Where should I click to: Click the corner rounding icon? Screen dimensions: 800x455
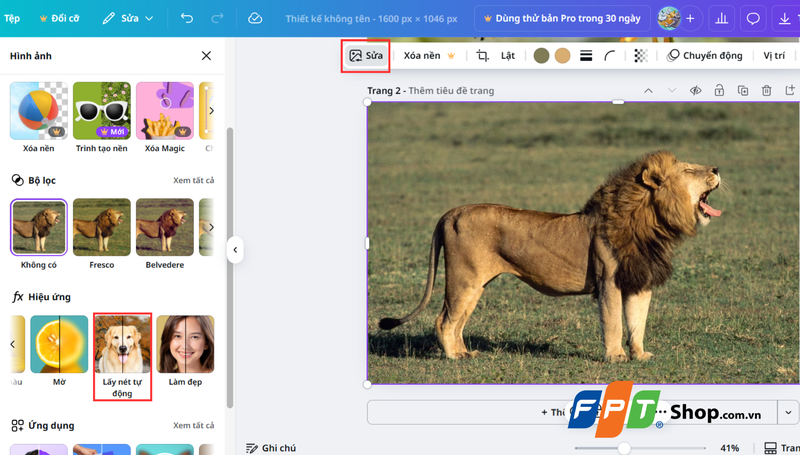[x=610, y=56]
